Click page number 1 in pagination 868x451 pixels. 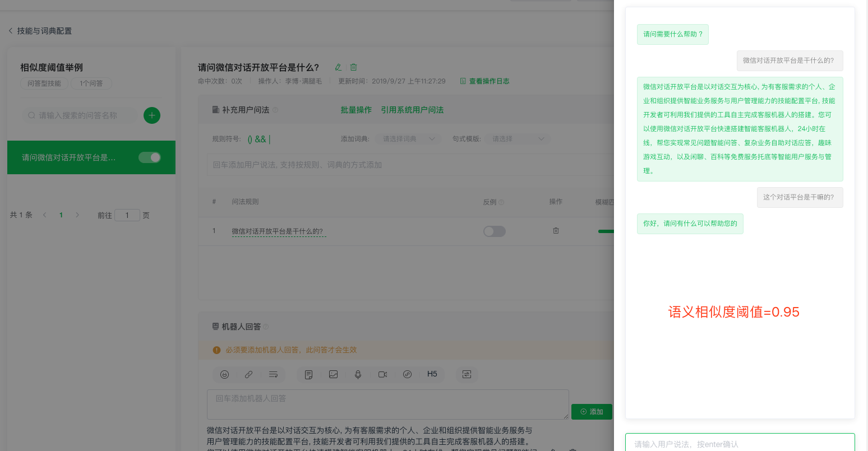(x=61, y=215)
